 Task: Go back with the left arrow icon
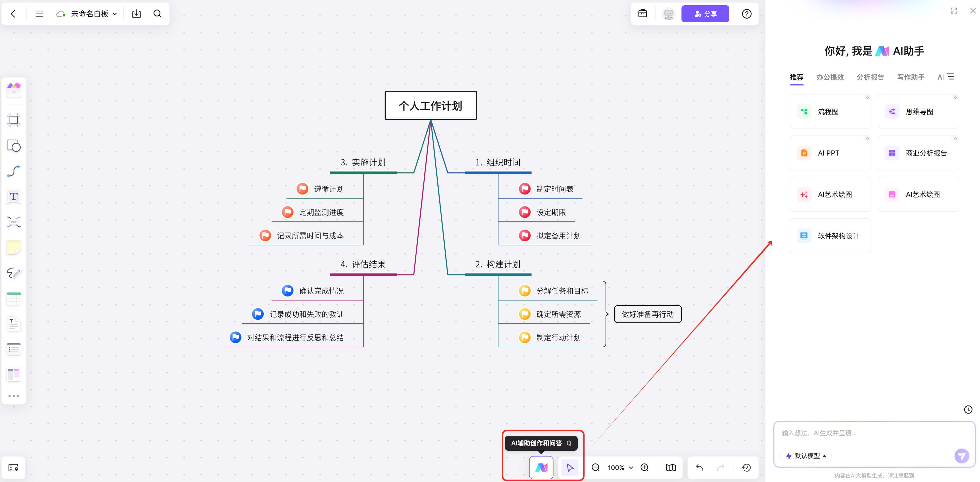13,14
